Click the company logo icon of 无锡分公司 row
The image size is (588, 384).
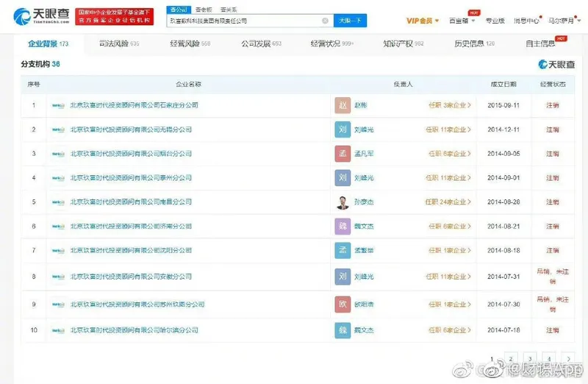tap(58, 130)
